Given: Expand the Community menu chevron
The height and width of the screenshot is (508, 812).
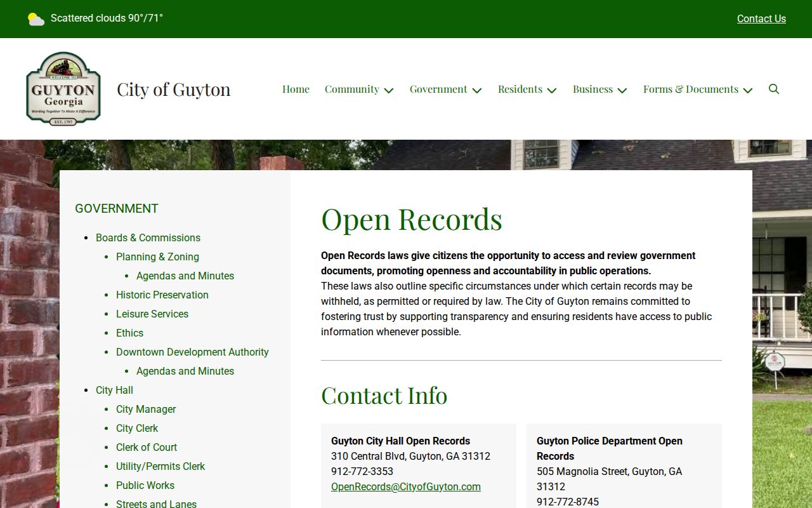Looking at the screenshot, I should point(389,90).
